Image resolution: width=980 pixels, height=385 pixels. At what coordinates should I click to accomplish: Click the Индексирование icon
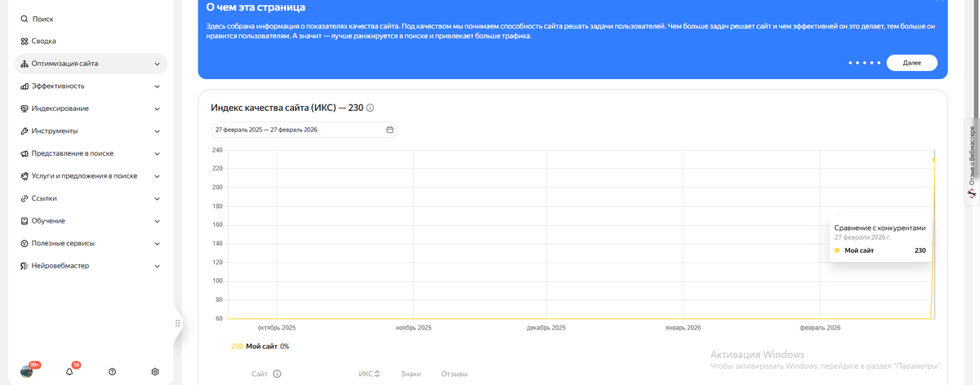[x=24, y=108]
